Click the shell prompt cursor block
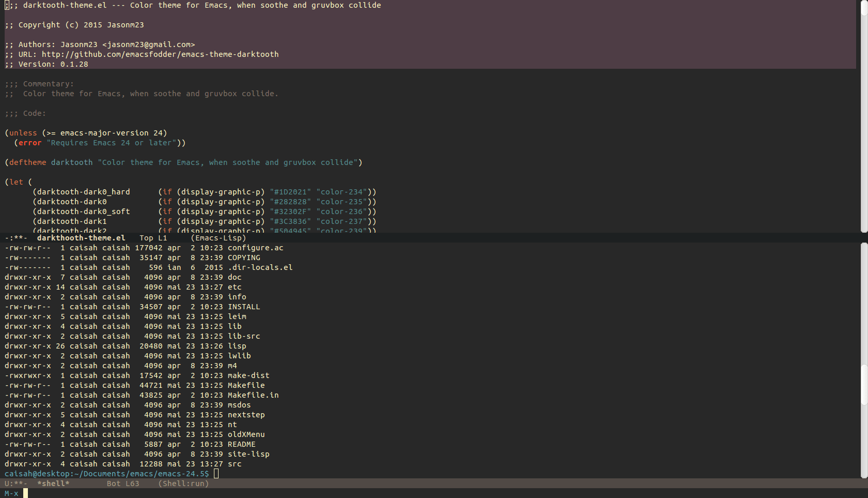Viewport: 868px width, 498px height. pos(216,473)
